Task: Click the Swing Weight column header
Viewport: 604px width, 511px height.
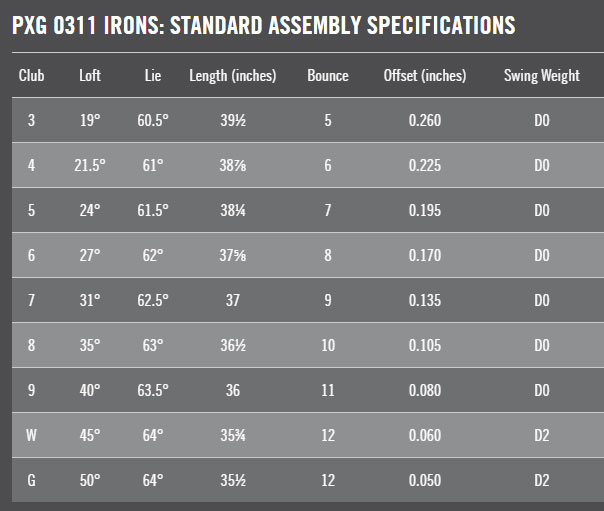Action: (x=541, y=76)
